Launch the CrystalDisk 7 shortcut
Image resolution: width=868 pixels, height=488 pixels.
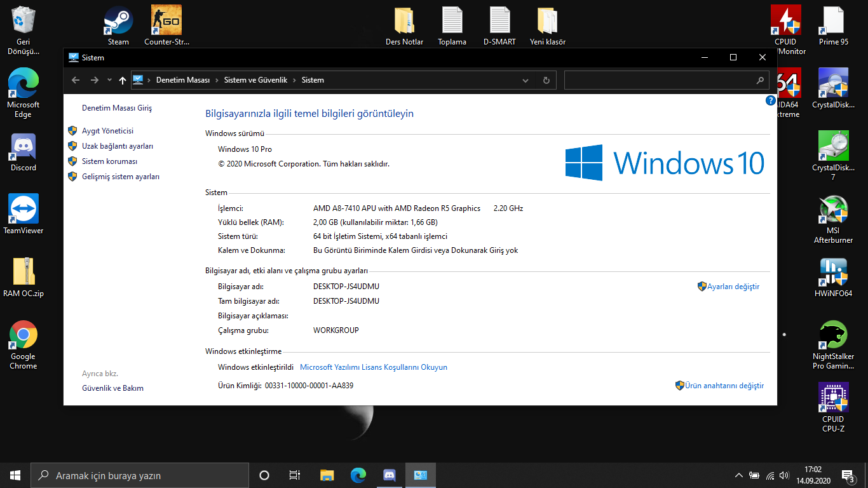coord(833,156)
